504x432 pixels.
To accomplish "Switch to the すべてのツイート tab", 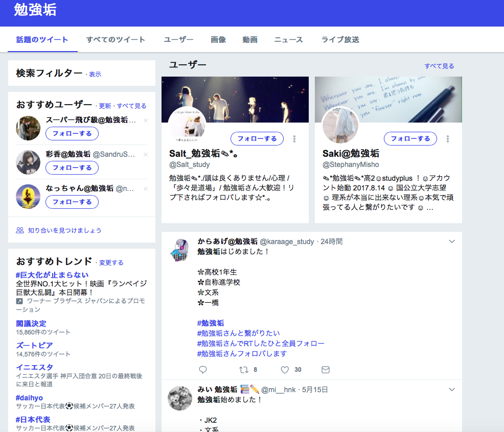I will [x=116, y=40].
